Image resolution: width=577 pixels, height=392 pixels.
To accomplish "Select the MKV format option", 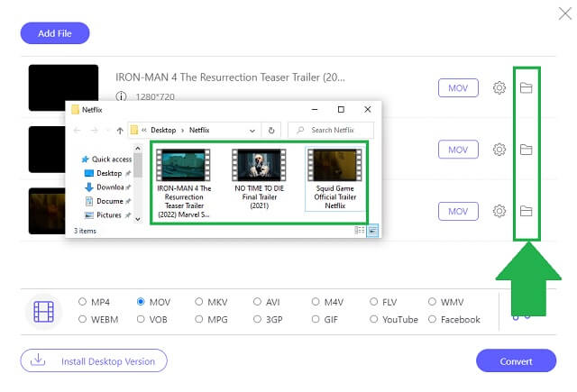I will [211, 302].
